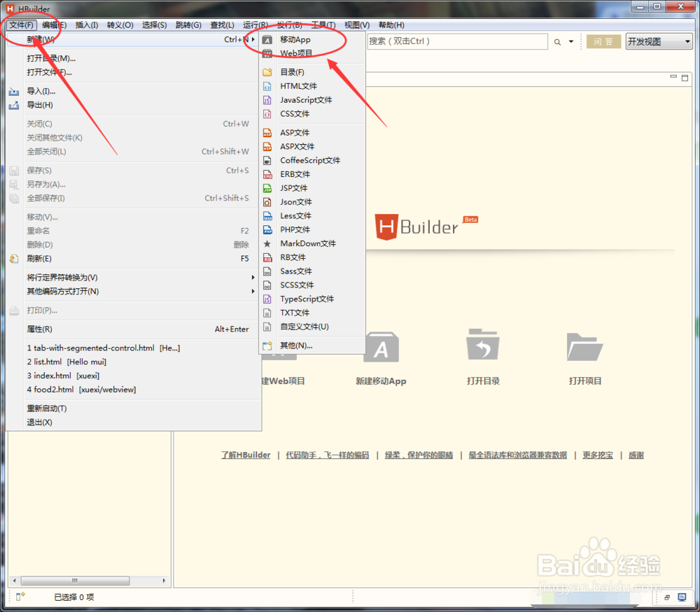Open the 文件(F) menu
This screenshot has height=612, width=700.
tap(22, 25)
